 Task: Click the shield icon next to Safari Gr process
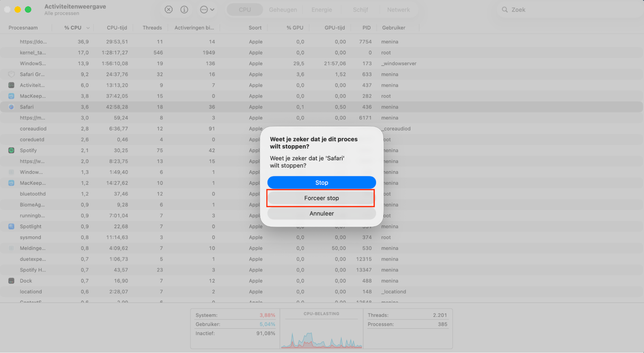pos(11,74)
